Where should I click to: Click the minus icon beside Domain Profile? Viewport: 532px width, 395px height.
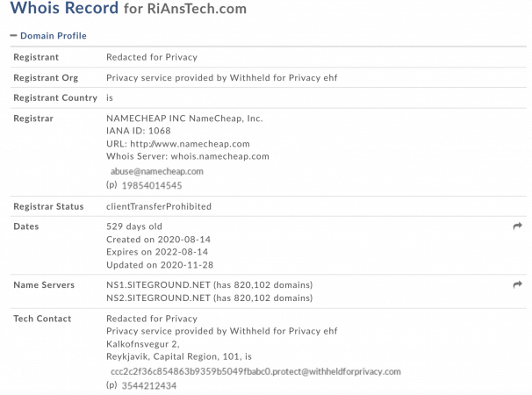(13, 35)
